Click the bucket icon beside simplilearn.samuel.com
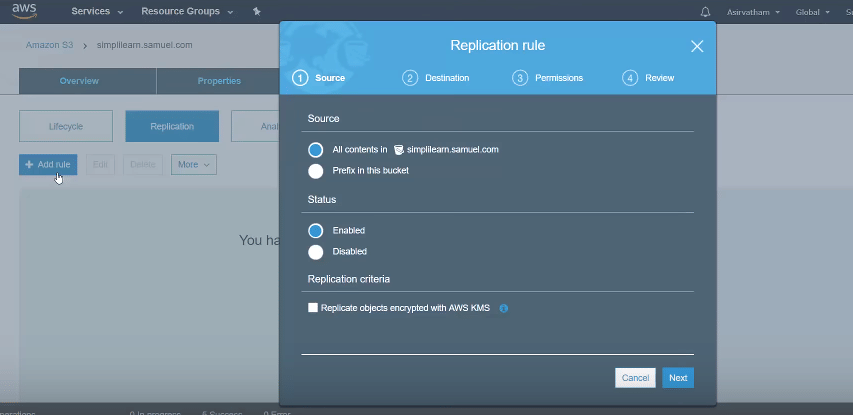The image size is (853, 415). coord(398,150)
